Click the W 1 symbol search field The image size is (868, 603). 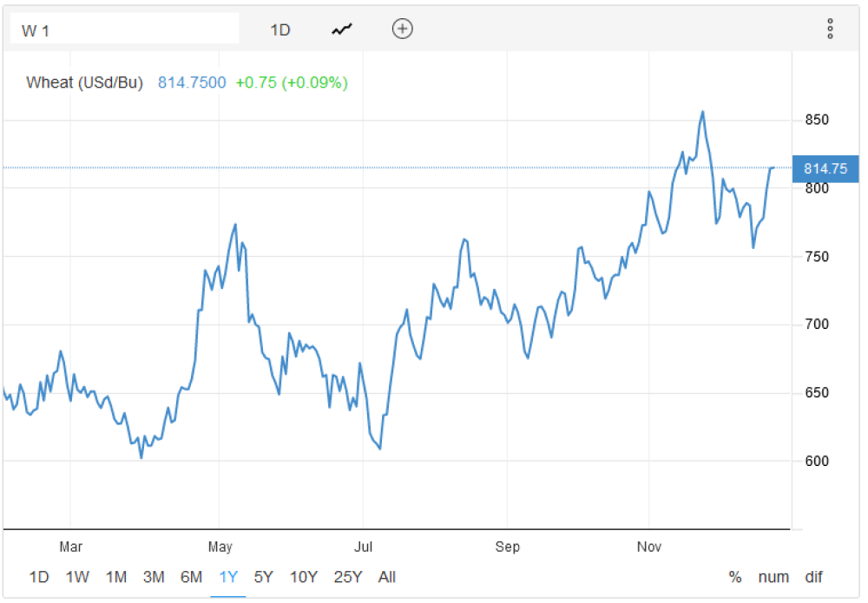[x=124, y=29]
